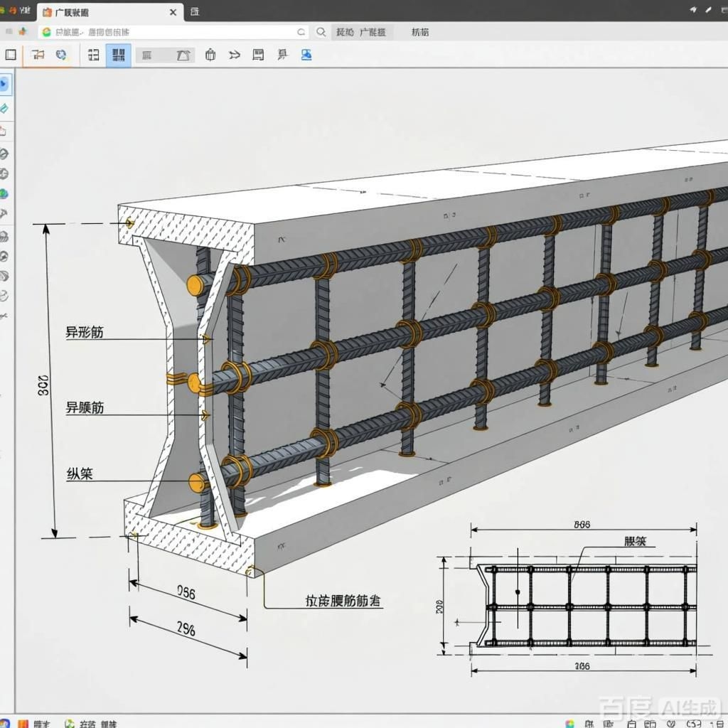
Task: Click the magnifier search icon beside address bar
Action: (x=321, y=32)
